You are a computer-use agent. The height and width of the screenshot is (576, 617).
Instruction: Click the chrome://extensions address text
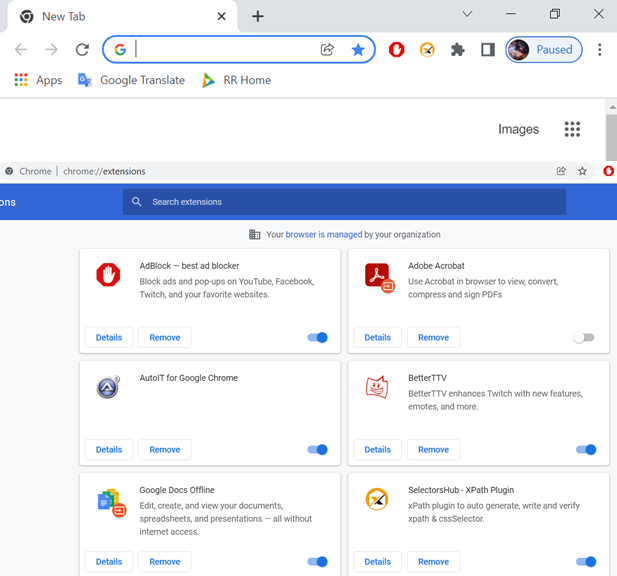pos(104,171)
